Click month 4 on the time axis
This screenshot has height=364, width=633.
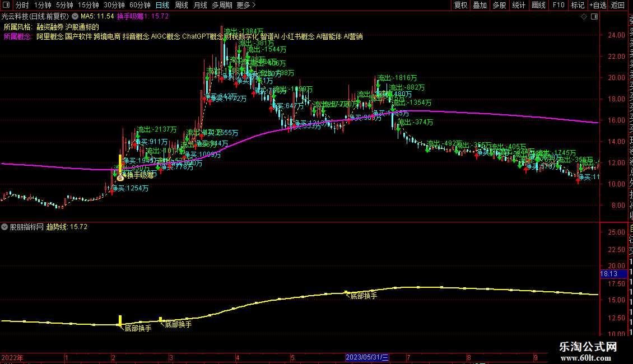(x=238, y=357)
